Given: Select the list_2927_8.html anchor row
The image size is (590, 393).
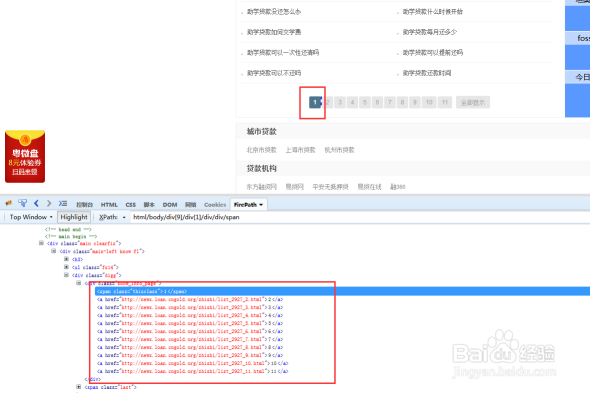Looking at the screenshot, I should [x=190, y=347].
